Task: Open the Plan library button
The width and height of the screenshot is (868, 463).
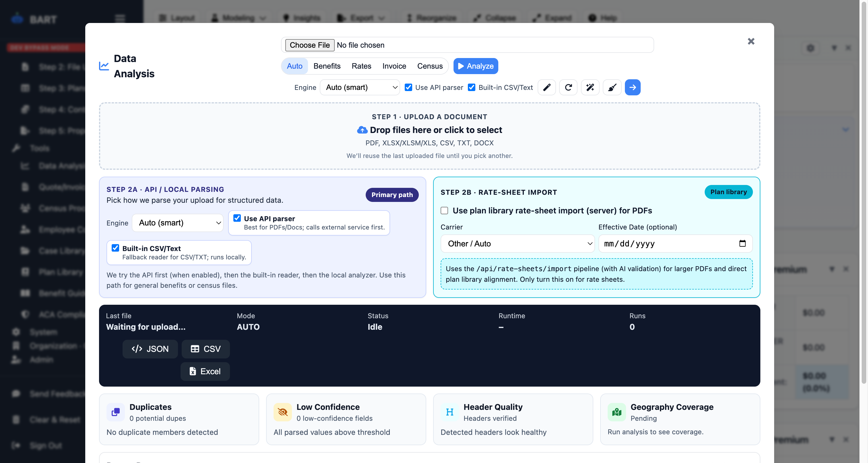Action: tap(728, 192)
